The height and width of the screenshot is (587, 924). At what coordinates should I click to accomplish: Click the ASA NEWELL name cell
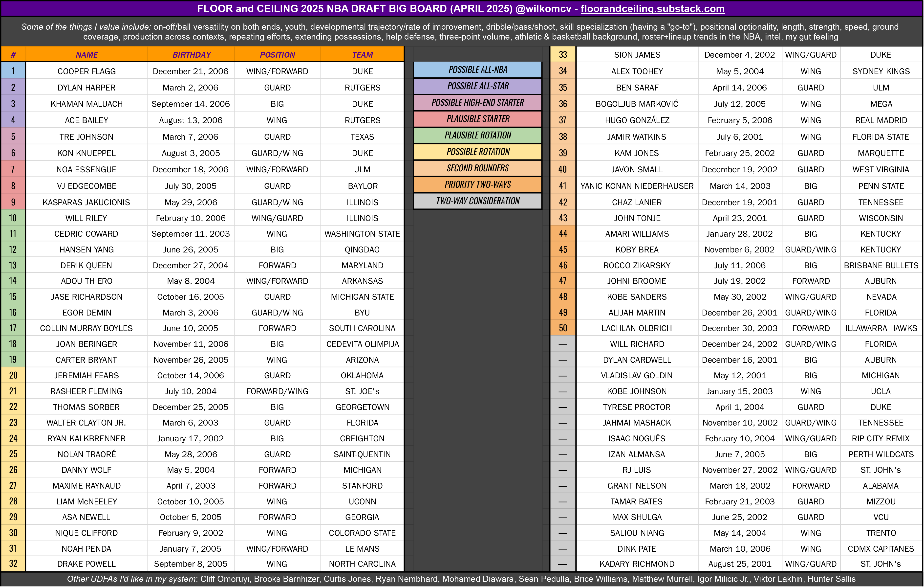pos(87,517)
